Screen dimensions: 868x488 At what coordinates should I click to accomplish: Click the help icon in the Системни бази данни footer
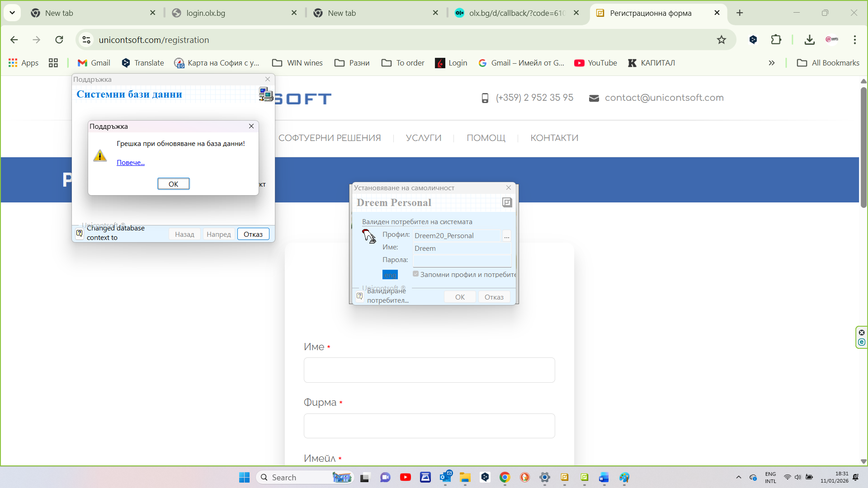pyautogui.click(x=79, y=233)
